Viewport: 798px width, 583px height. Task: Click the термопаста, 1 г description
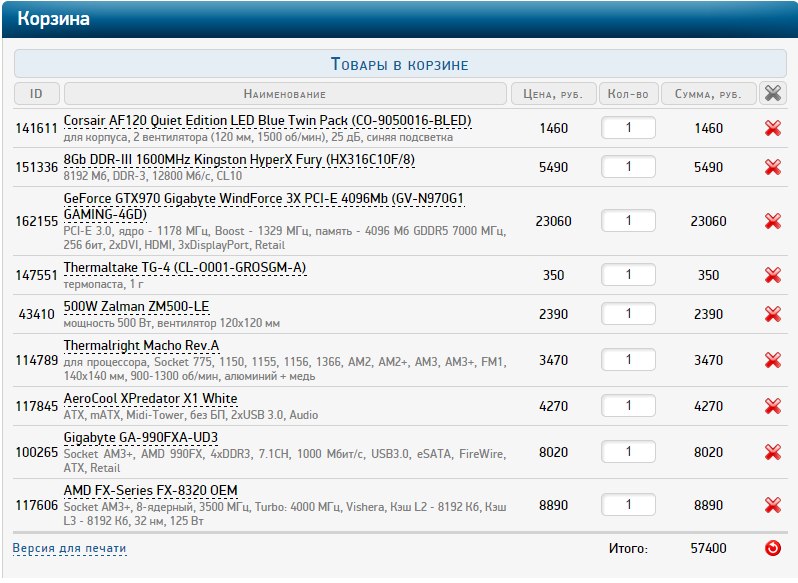point(103,284)
